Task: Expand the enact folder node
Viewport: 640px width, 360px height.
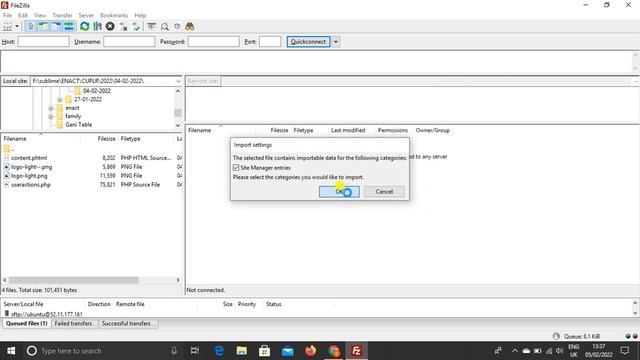Action: (51, 108)
